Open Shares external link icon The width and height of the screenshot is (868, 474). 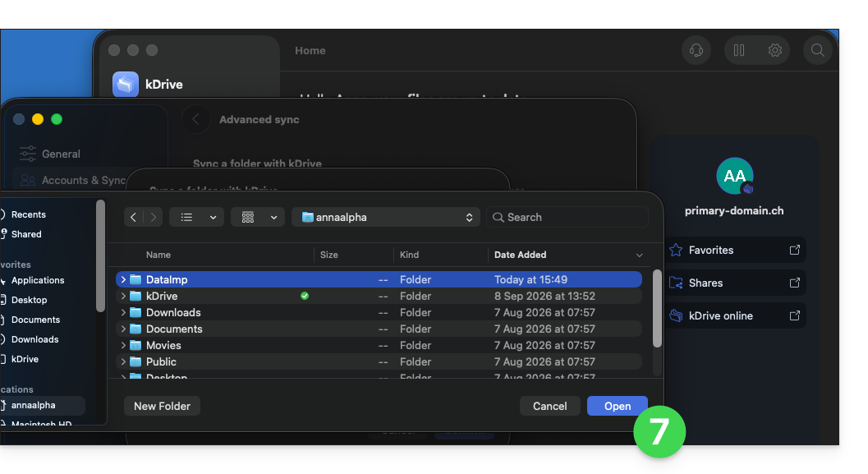pos(794,283)
